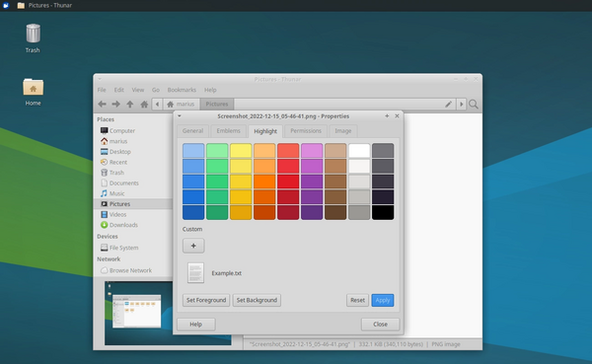Open the Permissions tab
The width and height of the screenshot is (592, 364).
coord(306,131)
